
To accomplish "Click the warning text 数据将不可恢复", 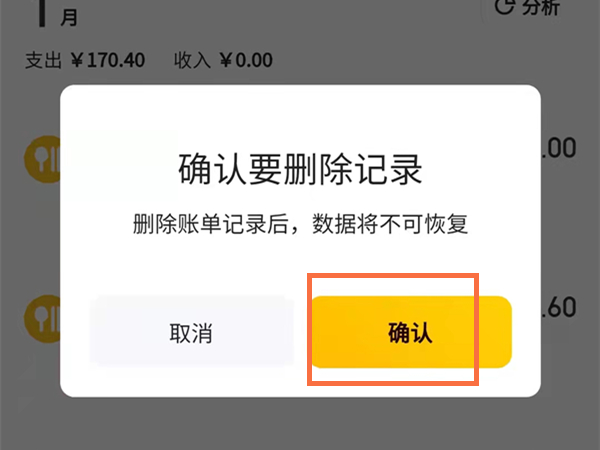I will [390, 224].
